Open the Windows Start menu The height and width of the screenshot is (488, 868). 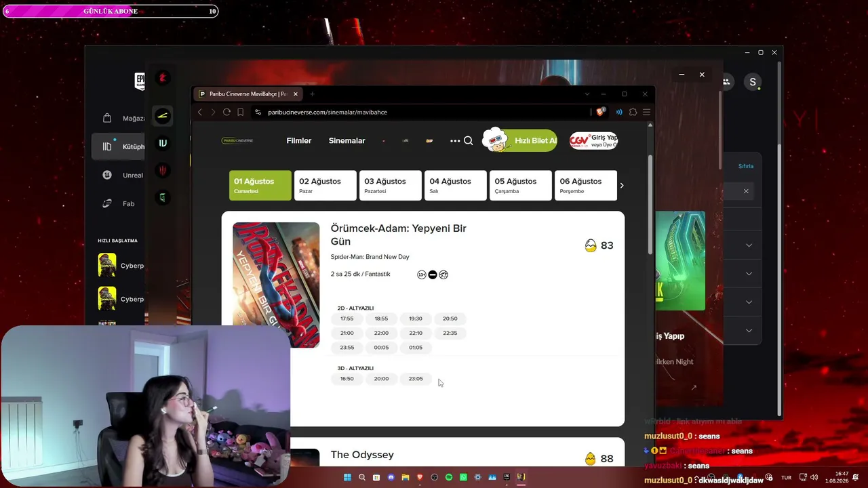click(347, 477)
